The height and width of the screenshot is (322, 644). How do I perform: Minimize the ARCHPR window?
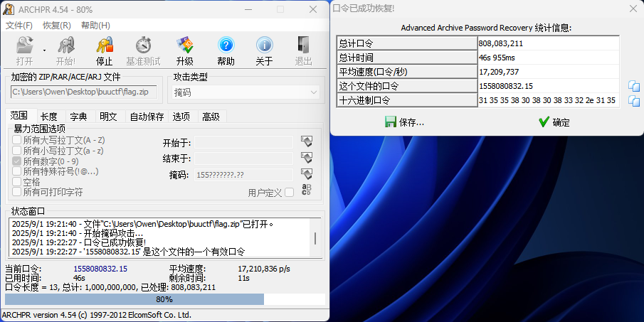point(248,9)
